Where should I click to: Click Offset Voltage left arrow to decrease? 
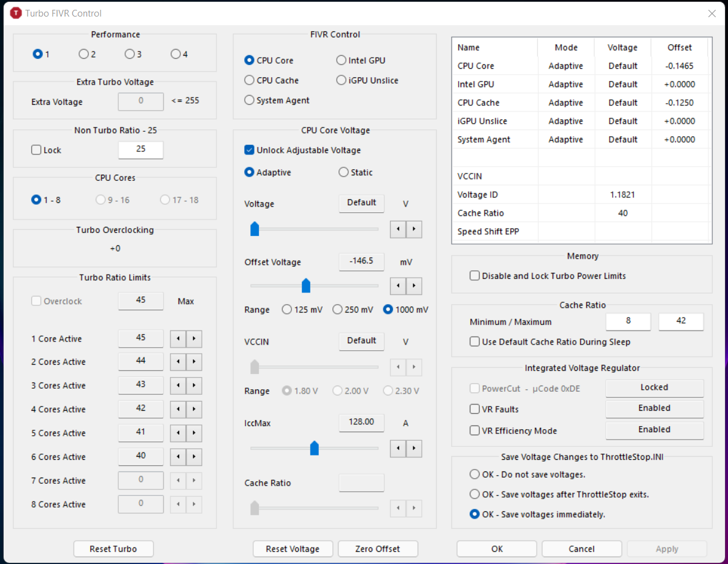398,286
